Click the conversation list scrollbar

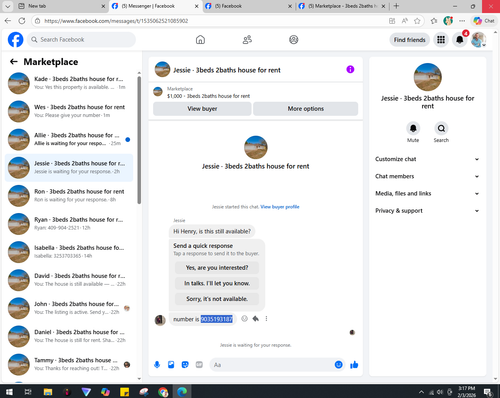139,140
